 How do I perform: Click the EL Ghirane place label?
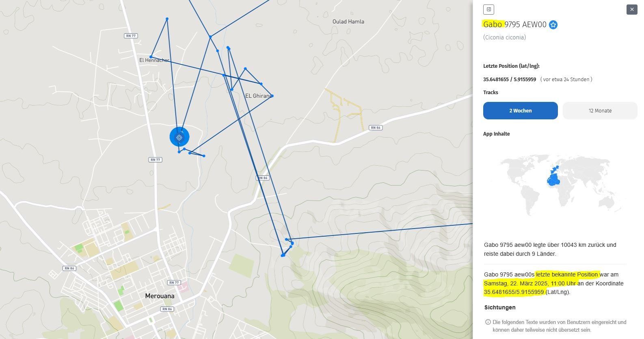pos(258,96)
